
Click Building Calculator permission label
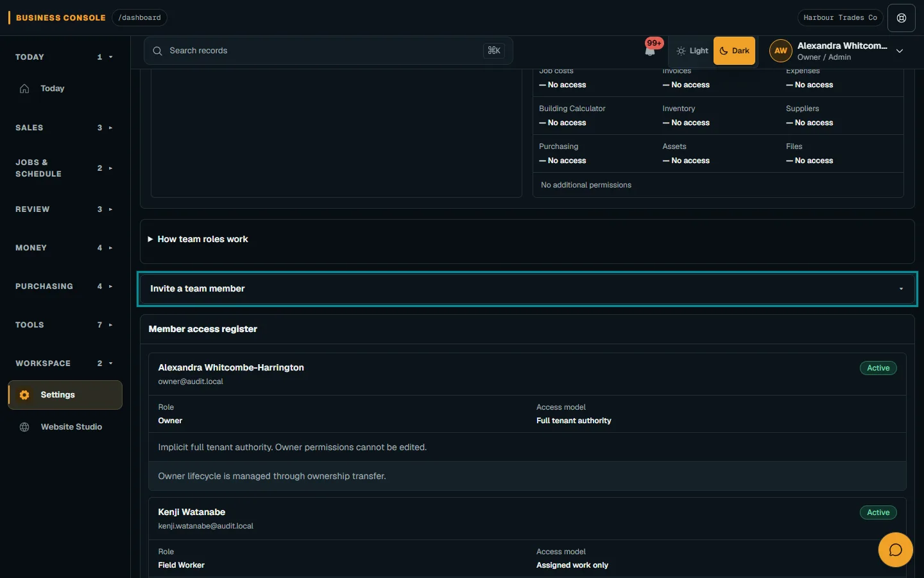click(x=572, y=109)
